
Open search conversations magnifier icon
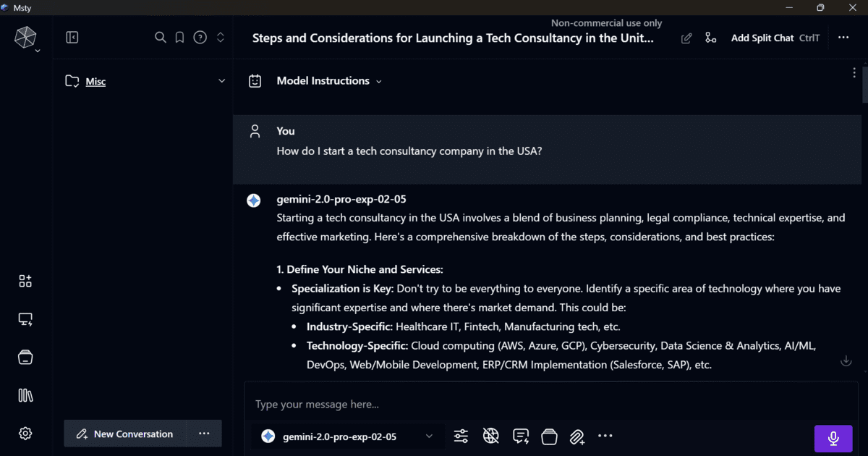tap(161, 38)
